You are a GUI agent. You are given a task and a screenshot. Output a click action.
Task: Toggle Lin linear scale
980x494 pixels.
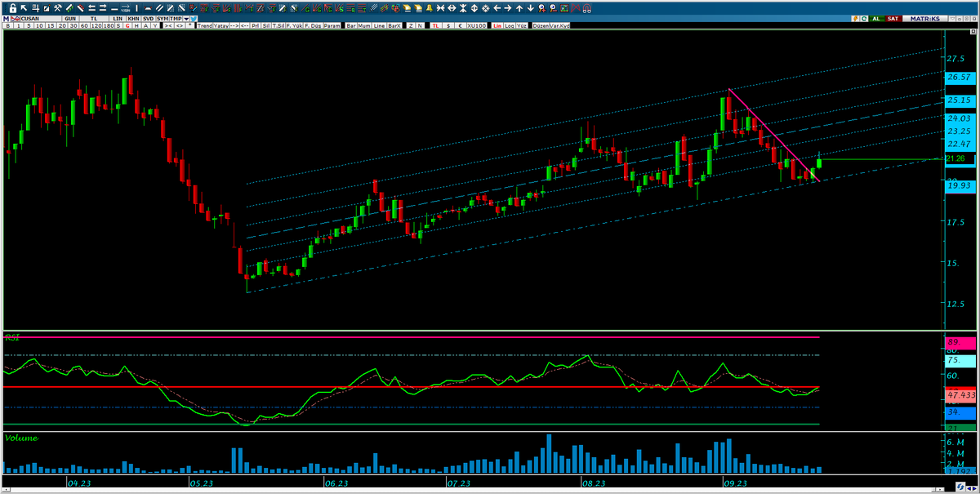(497, 26)
